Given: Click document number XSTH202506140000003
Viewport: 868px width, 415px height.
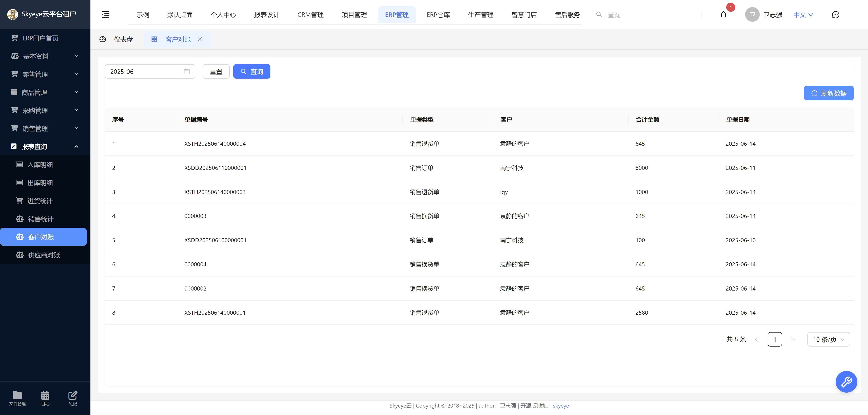Looking at the screenshot, I should tap(215, 192).
